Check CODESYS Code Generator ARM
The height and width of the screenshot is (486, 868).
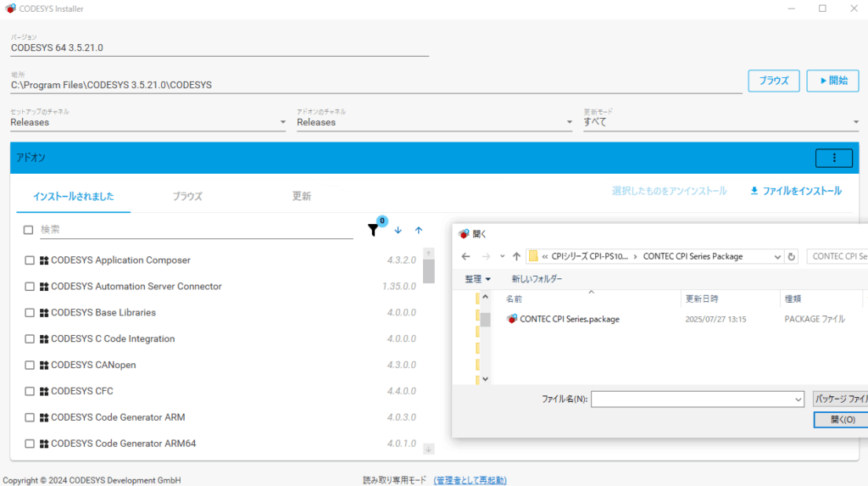[x=30, y=418]
